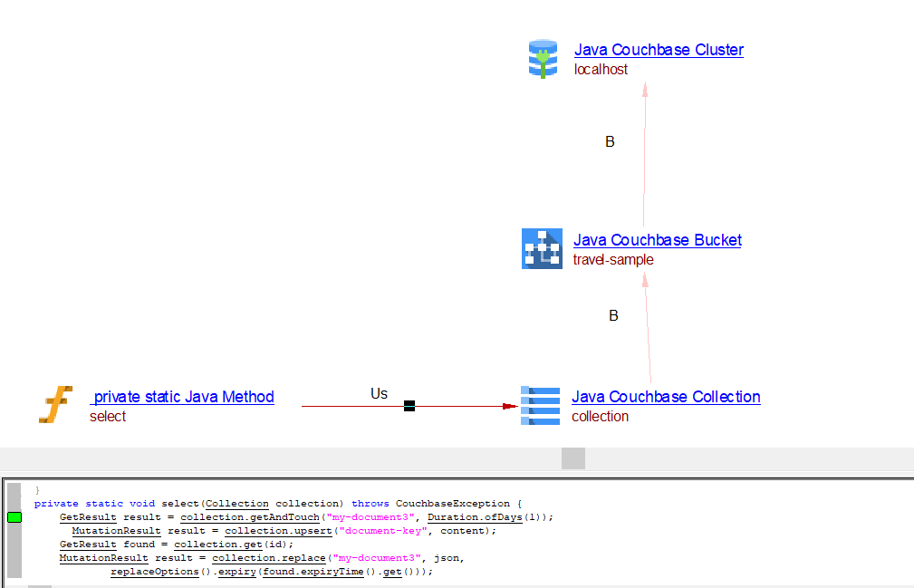Click the 'localhost' cluster name
Screen dimensions: 914x588
[x=601, y=70]
